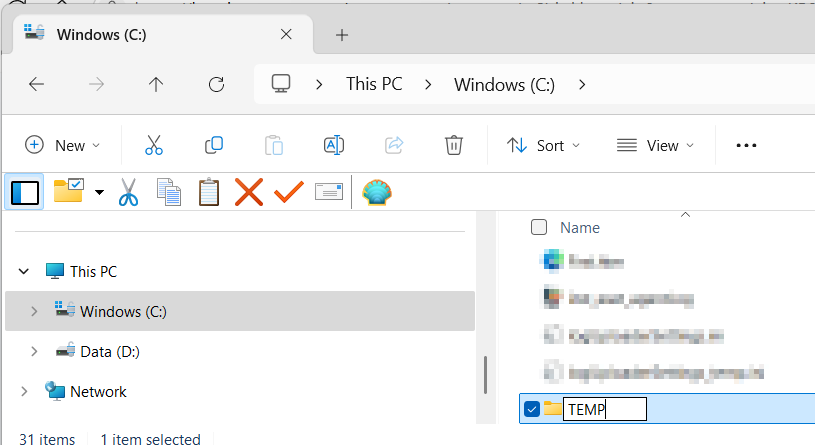Screen dimensions: 815x445
Task: Click the Copy icon in command bar
Action: point(214,145)
